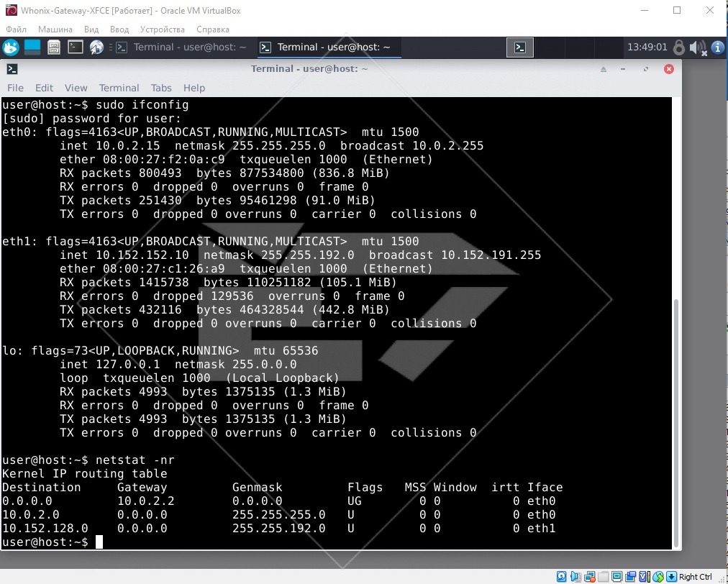The width and height of the screenshot is (728, 584).
Task: Click the VirtualBox hard disk activity icon
Action: tap(562, 577)
